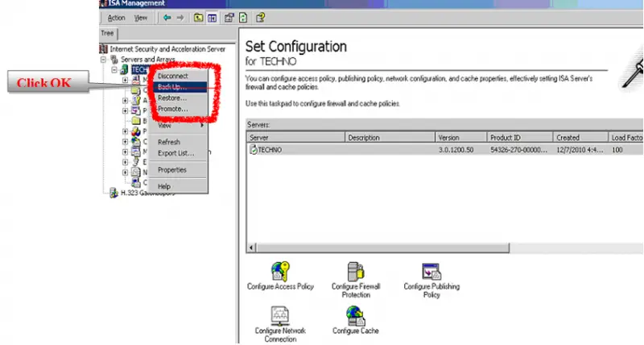
Task: Choose Help from the context menu
Action: click(x=178, y=186)
